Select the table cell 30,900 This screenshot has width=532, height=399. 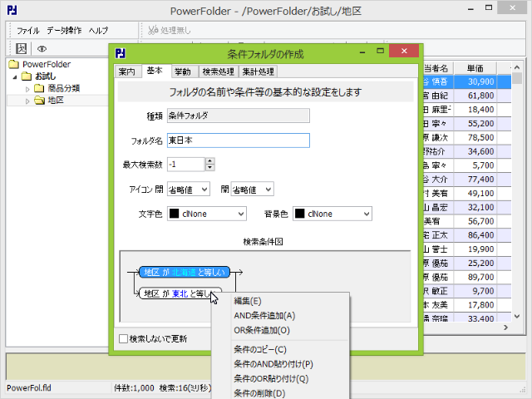[x=475, y=81]
